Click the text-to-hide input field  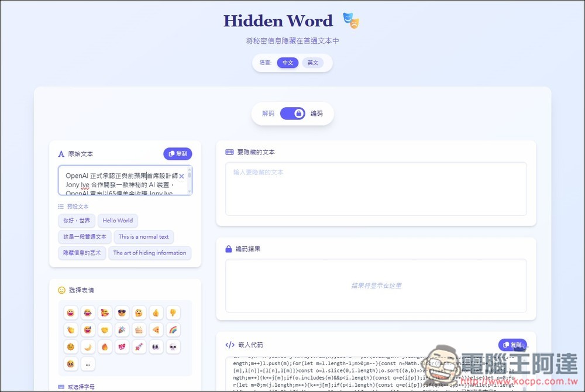tap(376, 188)
